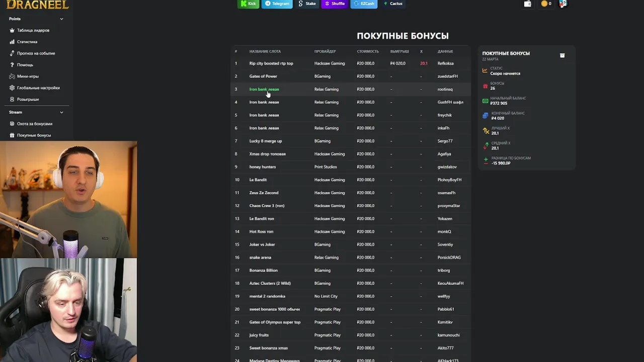This screenshot has width=644, height=362.
Task: Click the Refkoksa username
Action: tap(446, 63)
